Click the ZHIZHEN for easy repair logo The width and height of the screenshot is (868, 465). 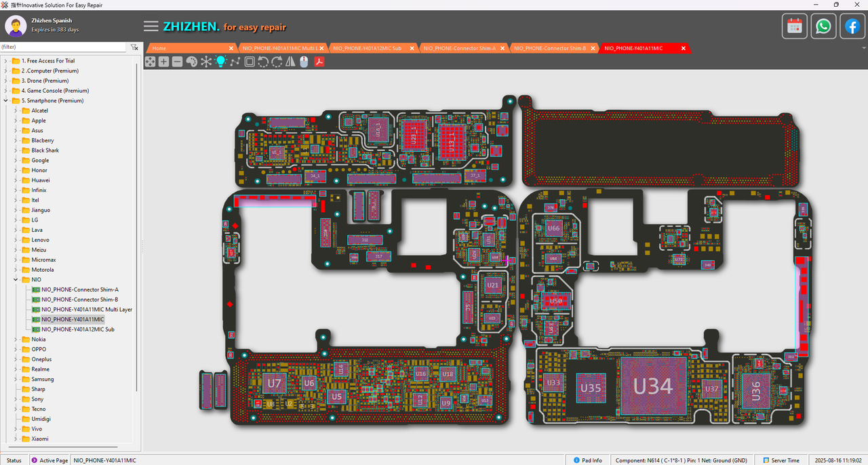point(224,27)
